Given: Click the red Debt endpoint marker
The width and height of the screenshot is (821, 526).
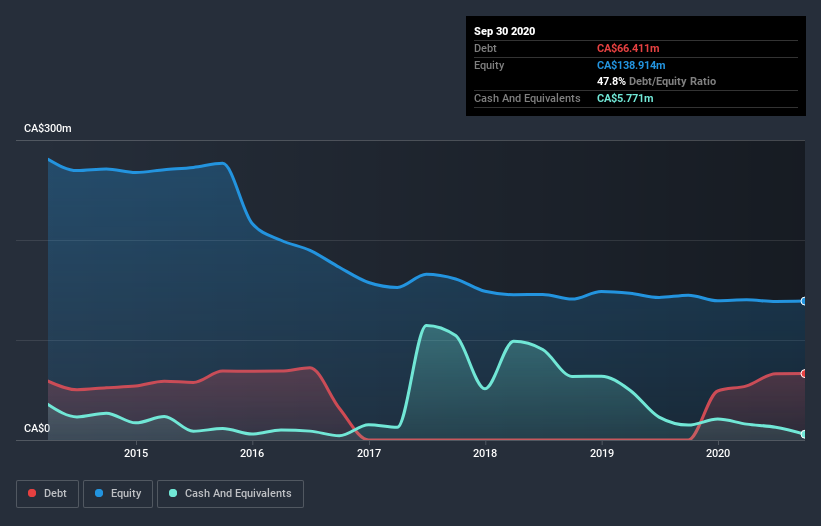Looking at the screenshot, I should click(804, 373).
